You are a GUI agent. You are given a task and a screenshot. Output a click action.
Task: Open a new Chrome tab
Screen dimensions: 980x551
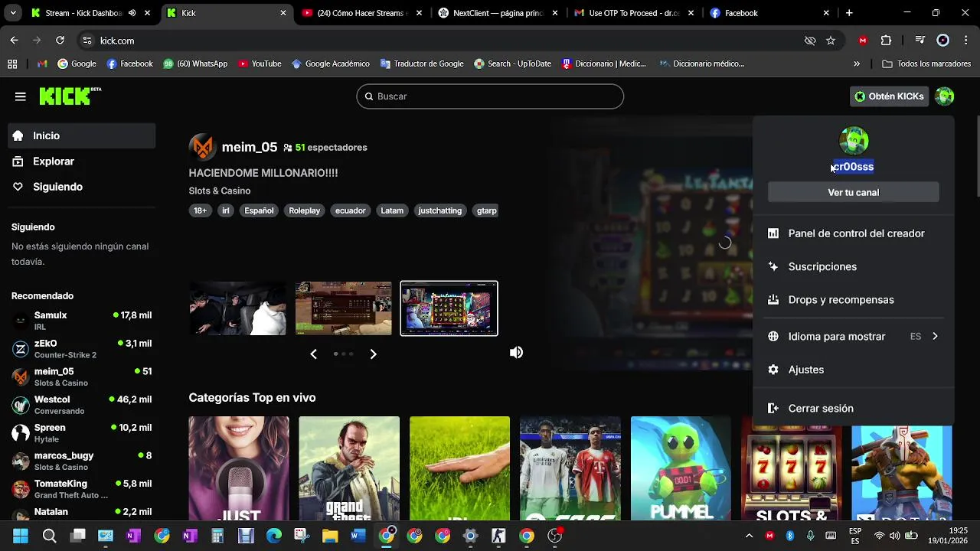849,13
